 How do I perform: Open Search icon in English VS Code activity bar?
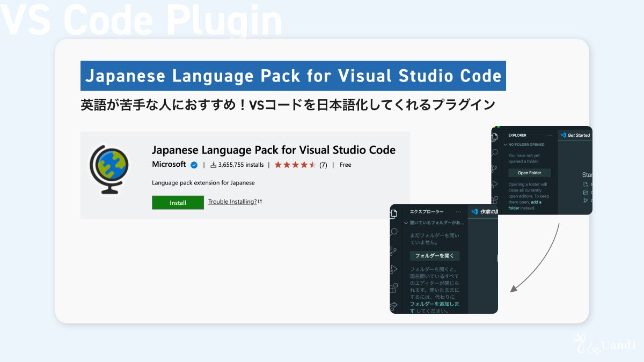pos(494,153)
